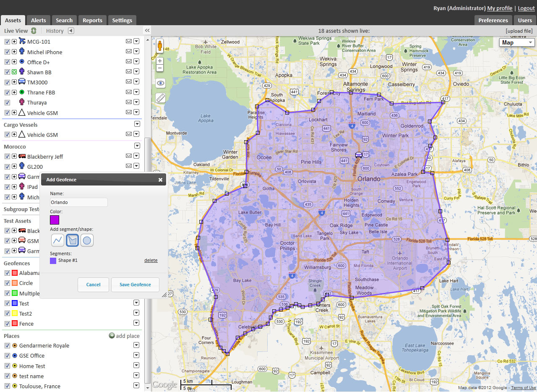Open the ruler measurement tool
Screen dimensions: 537x392
160,98
